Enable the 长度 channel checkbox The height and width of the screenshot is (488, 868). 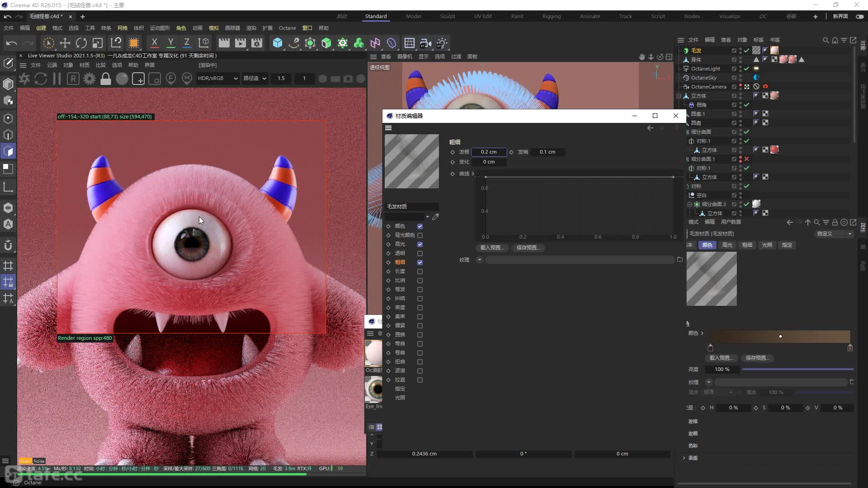[x=420, y=272]
